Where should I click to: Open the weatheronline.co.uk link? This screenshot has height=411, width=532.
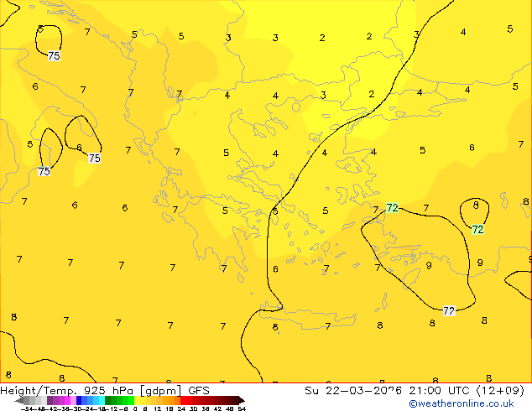click(x=462, y=403)
